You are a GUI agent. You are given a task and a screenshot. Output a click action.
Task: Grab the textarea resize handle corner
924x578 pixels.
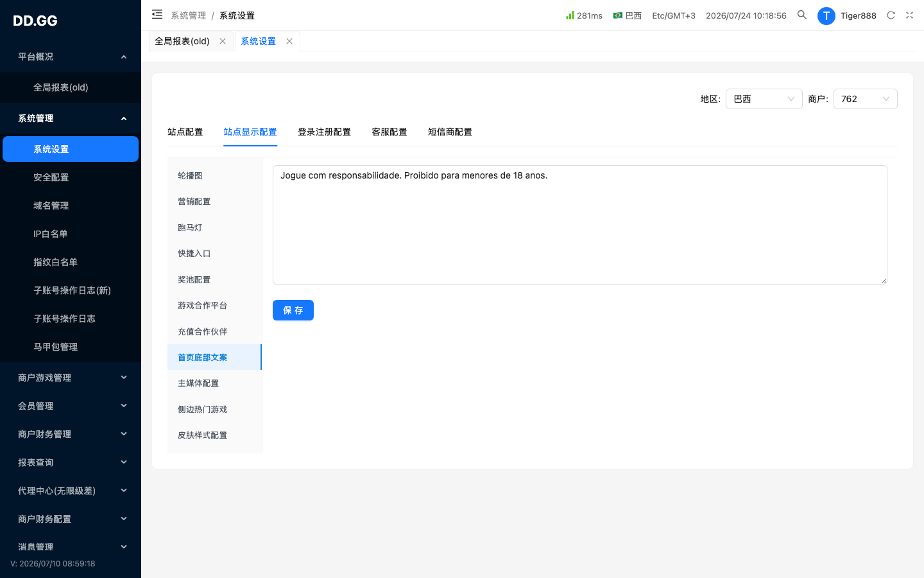[x=884, y=281]
